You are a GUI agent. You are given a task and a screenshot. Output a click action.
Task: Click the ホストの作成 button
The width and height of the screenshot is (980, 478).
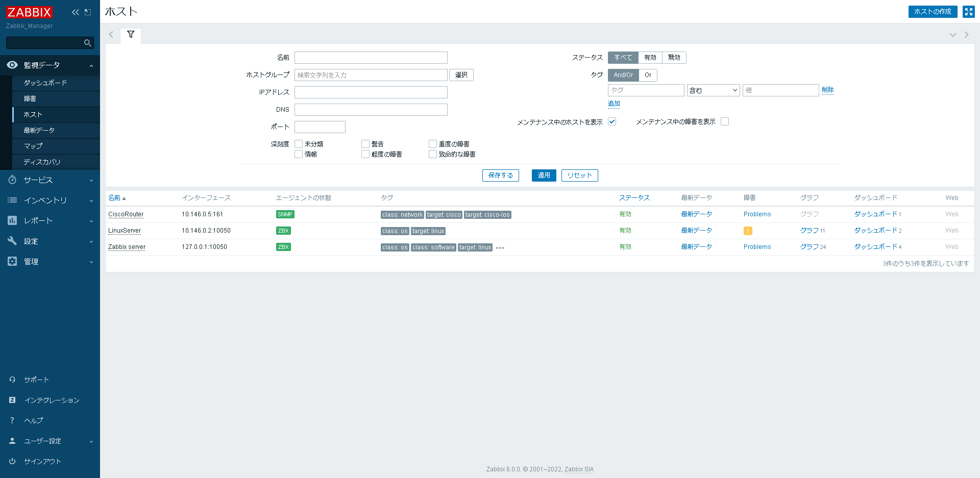pyautogui.click(x=933, y=12)
